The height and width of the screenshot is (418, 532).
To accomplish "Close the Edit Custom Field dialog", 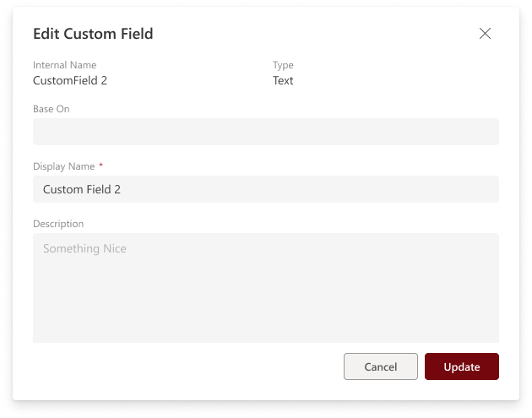I will tap(485, 34).
